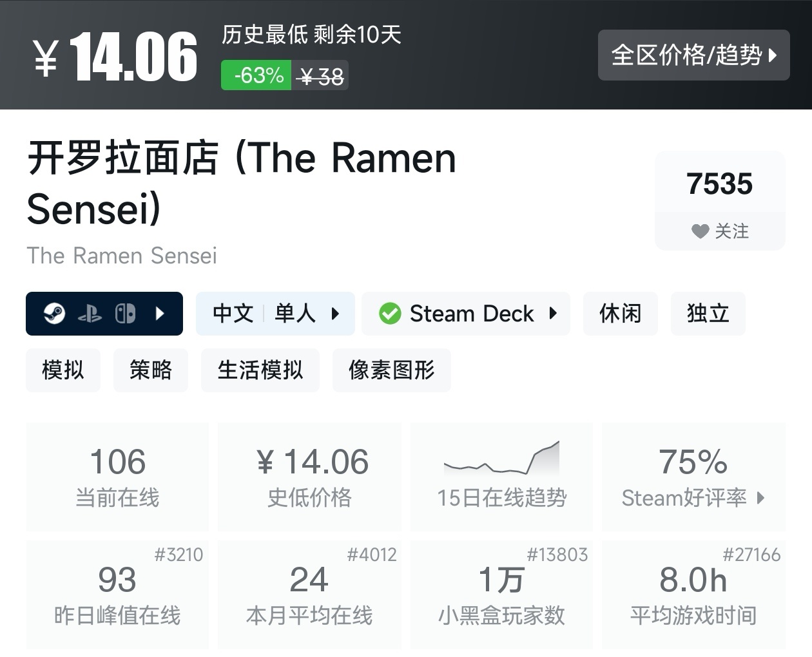Open the 模拟 tag
The height and width of the screenshot is (657, 812).
[x=63, y=370]
